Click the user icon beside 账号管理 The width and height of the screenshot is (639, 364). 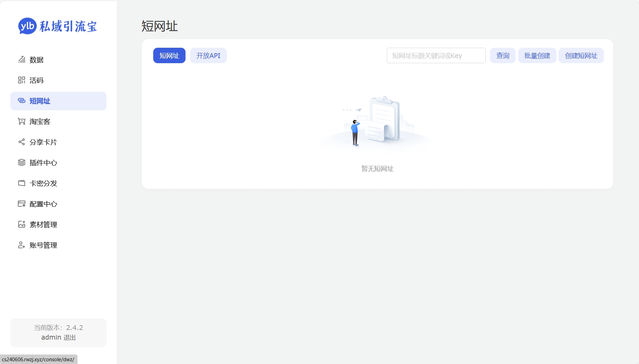(x=22, y=245)
